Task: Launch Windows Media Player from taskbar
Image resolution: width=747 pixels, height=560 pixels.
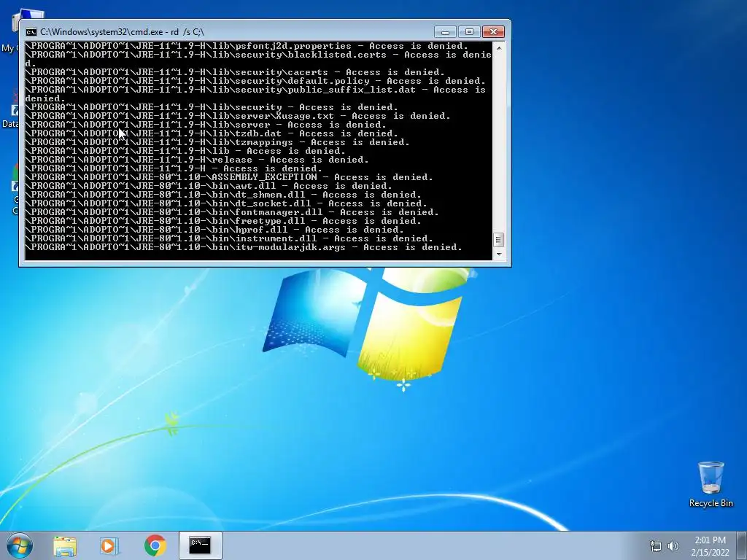Action: (109, 545)
